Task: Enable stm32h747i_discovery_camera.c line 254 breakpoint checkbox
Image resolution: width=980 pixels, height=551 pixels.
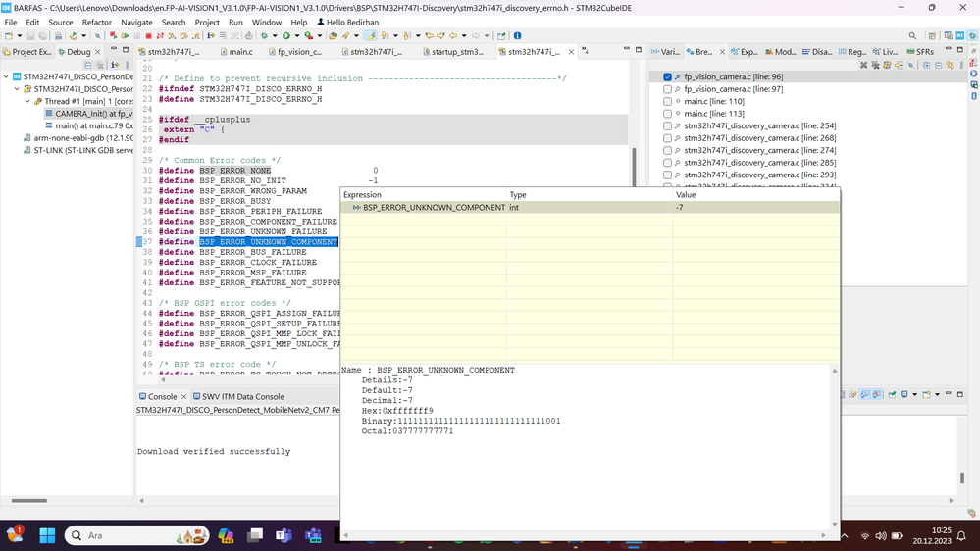Action: click(x=668, y=126)
